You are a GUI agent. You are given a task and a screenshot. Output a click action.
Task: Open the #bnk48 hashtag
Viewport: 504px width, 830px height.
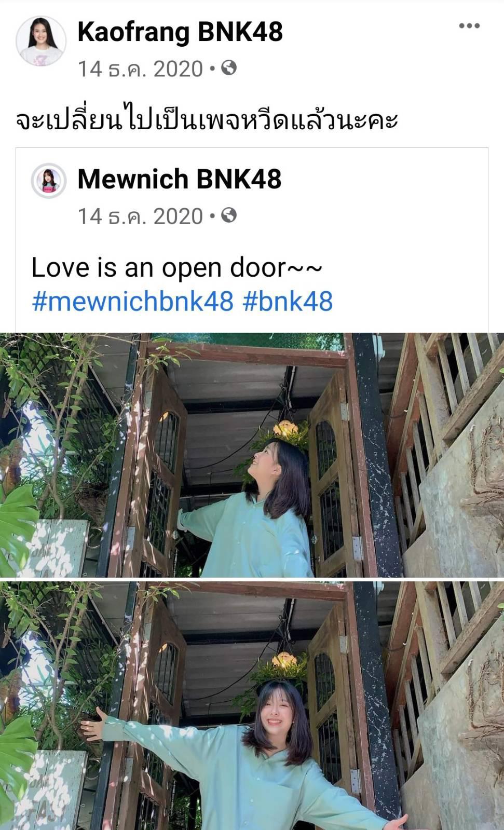[288, 301]
